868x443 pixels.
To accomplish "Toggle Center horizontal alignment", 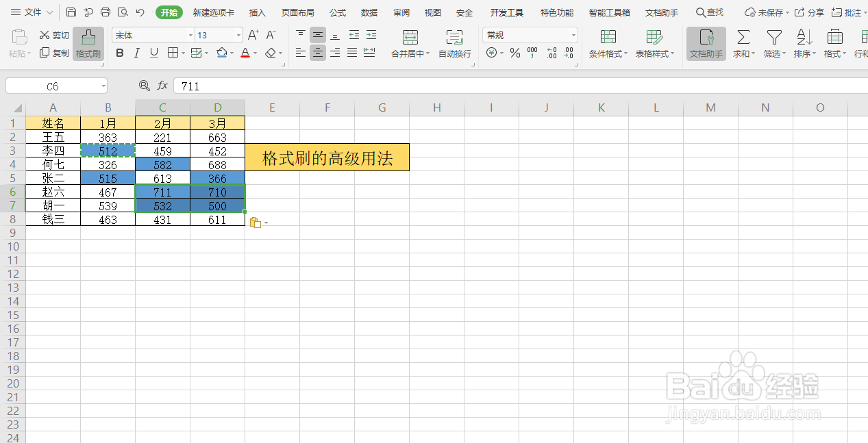I will pyautogui.click(x=318, y=53).
